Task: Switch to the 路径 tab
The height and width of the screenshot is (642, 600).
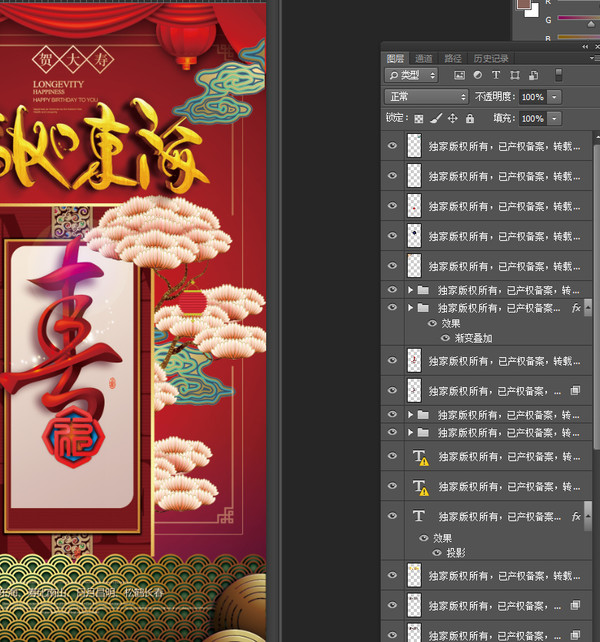Action: [x=453, y=59]
